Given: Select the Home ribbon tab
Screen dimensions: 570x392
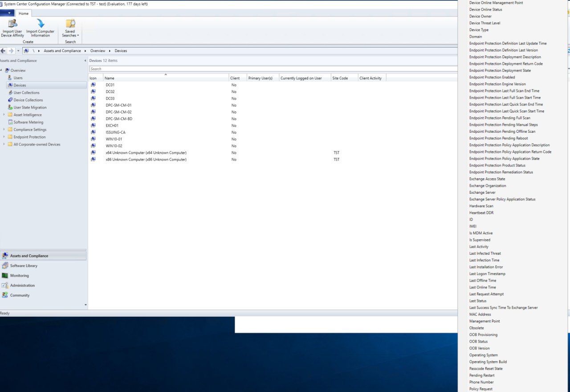Looking at the screenshot, I should pyautogui.click(x=24, y=13).
